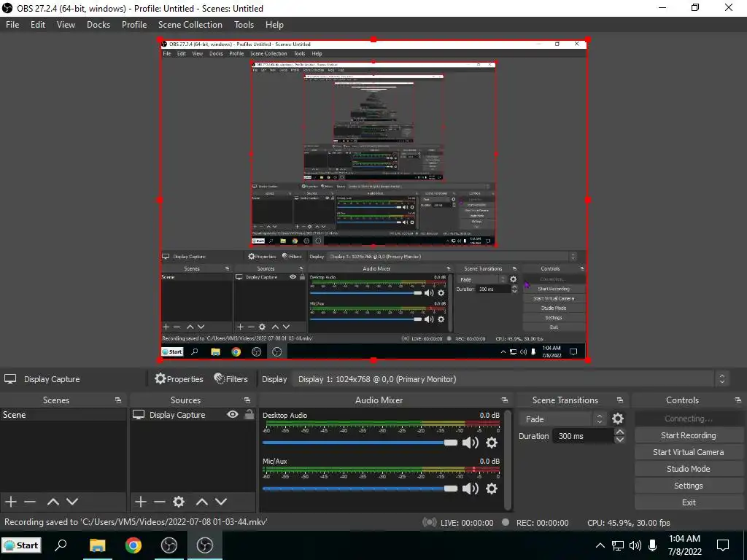The width and height of the screenshot is (747, 560).
Task: Open taskbar search magnifier
Action: coord(61,545)
